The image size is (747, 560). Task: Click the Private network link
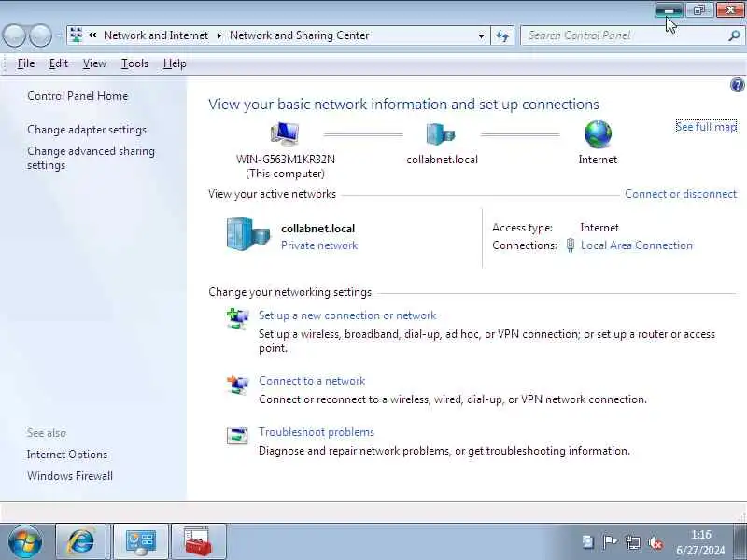tap(319, 245)
